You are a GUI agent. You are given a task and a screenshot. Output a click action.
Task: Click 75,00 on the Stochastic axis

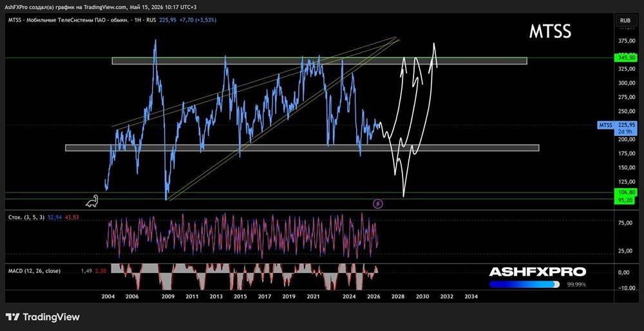(627, 223)
